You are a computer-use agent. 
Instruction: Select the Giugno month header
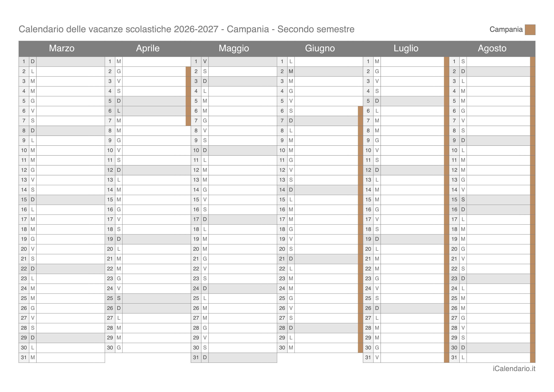[320, 48]
